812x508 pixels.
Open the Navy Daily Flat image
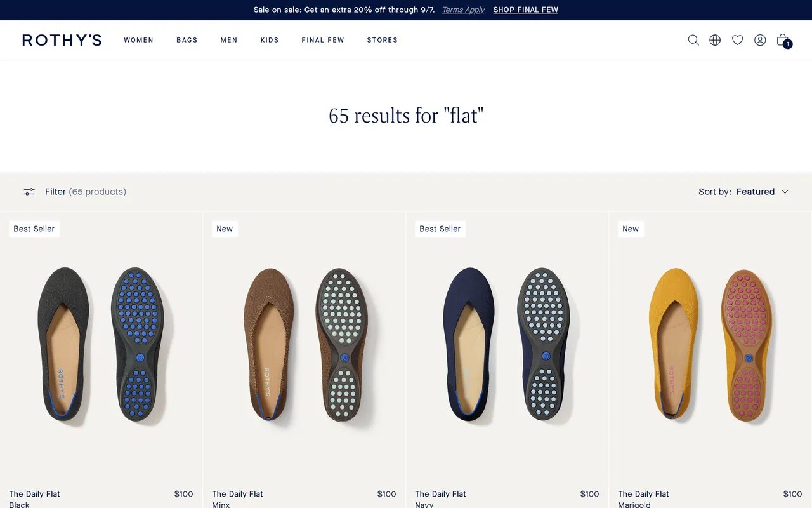(x=507, y=347)
